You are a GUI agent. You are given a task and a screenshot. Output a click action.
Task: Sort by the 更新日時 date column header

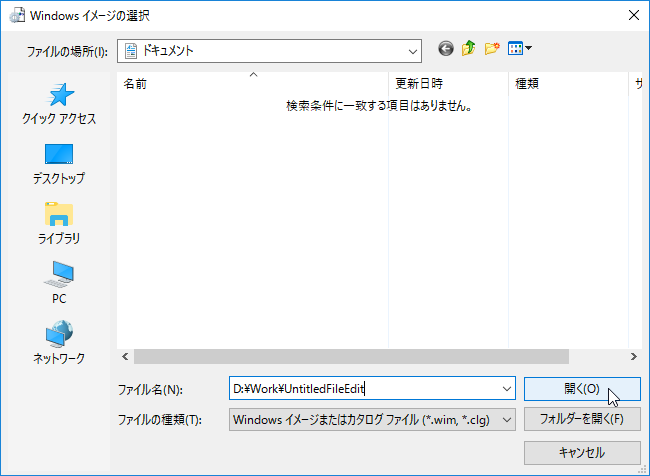[448, 84]
